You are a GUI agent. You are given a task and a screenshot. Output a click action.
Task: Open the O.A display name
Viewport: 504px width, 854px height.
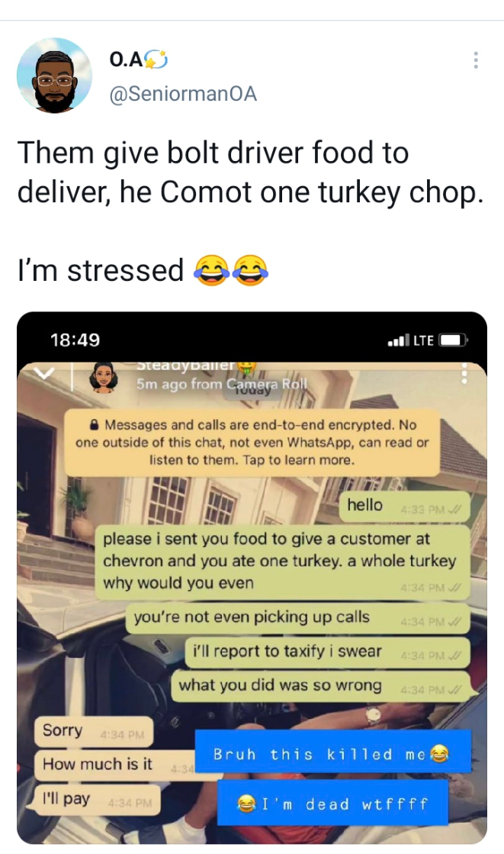[x=126, y=59]
